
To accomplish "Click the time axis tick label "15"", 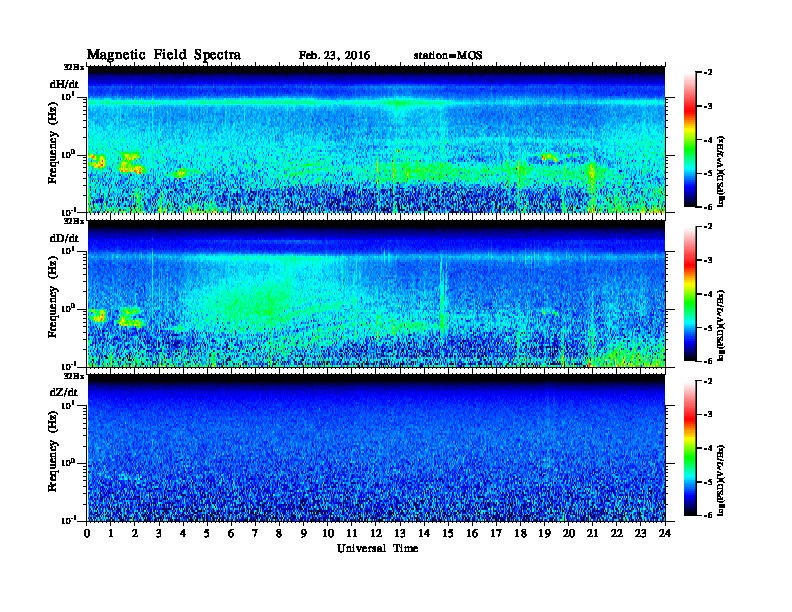I will pyautogui.click(x=448, y=534).
